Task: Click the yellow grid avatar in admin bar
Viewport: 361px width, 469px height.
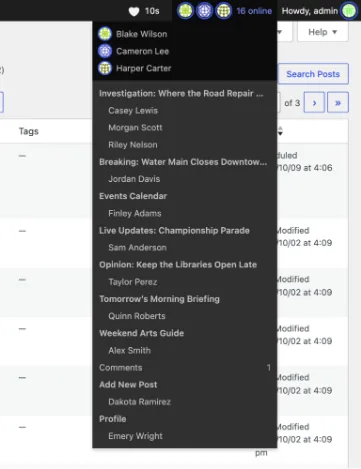Action: click(x=224, y=11)
